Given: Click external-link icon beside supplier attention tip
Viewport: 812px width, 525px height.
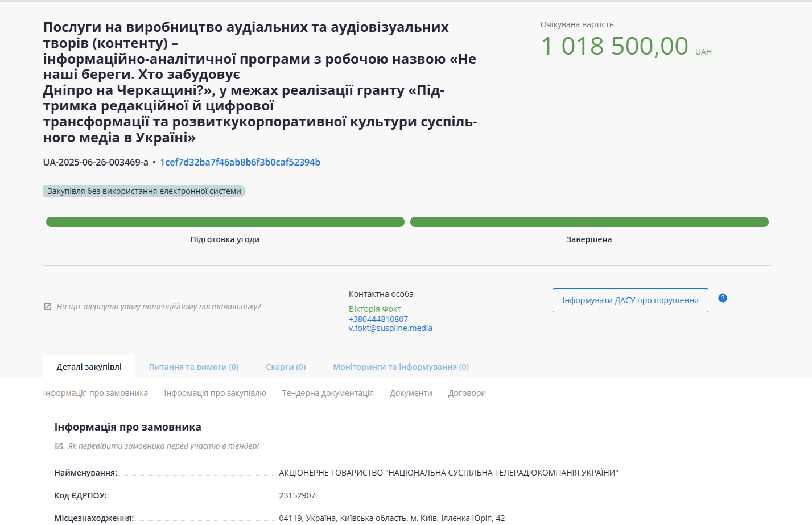Looking at the screenshot, I should click(48, 307).
